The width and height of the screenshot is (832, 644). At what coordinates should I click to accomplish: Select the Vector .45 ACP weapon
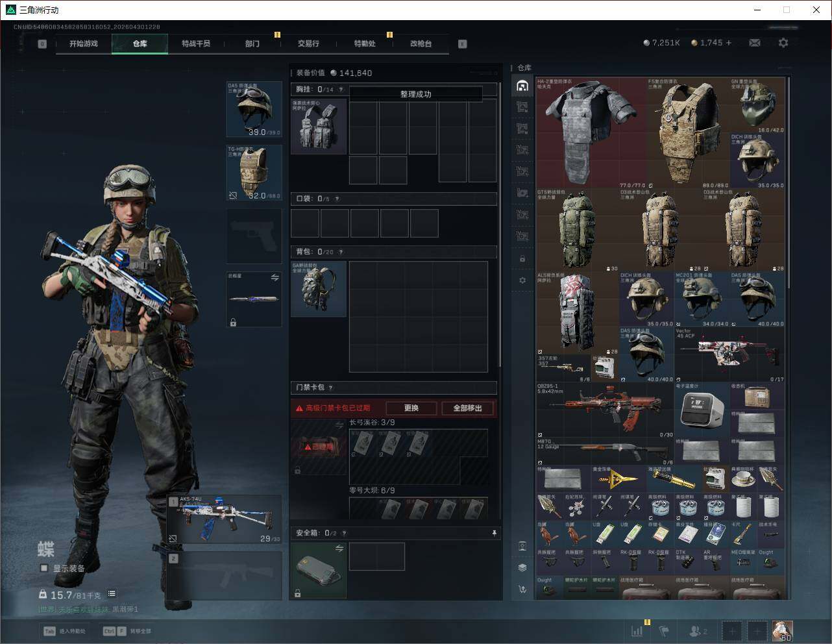tap(729, 354)
